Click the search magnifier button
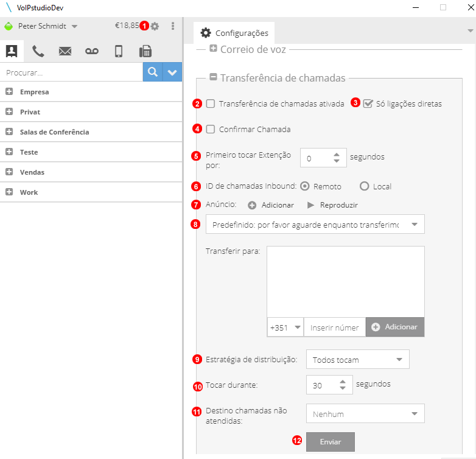The width and height of the screenshot is (476, 459). point(153,72)
